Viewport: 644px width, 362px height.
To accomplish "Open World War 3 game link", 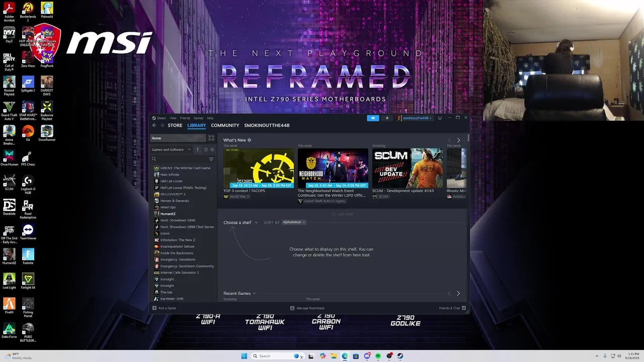I will [239, 197].
